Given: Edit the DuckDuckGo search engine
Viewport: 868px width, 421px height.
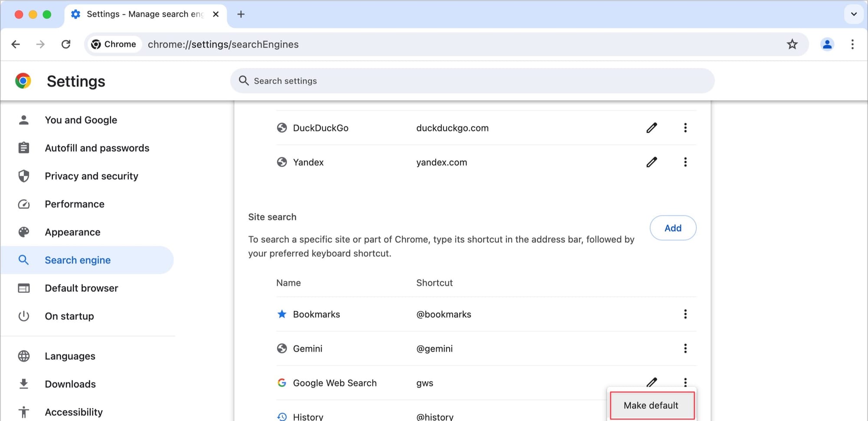Looking at the screenshot, I should pos(651,128).
